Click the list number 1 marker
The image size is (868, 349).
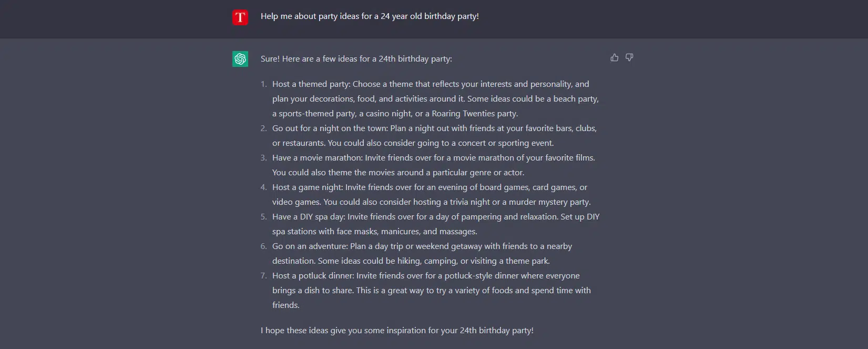(264, 84)
